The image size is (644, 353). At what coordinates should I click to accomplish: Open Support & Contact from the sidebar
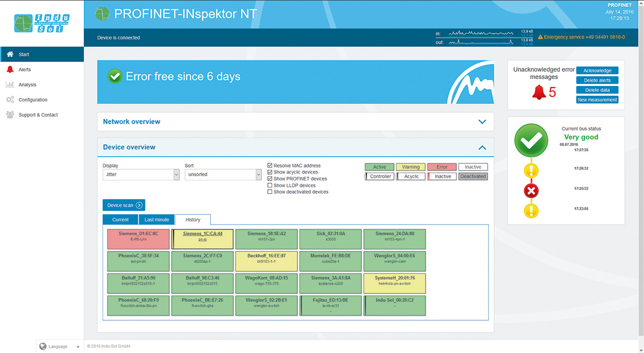point(10,114)
